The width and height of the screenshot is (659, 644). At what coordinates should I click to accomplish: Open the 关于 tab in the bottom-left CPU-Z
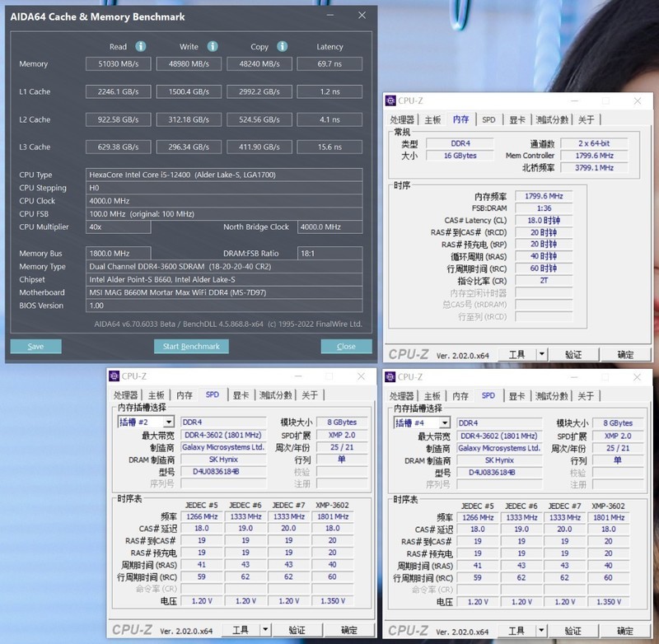click(309, 395)
